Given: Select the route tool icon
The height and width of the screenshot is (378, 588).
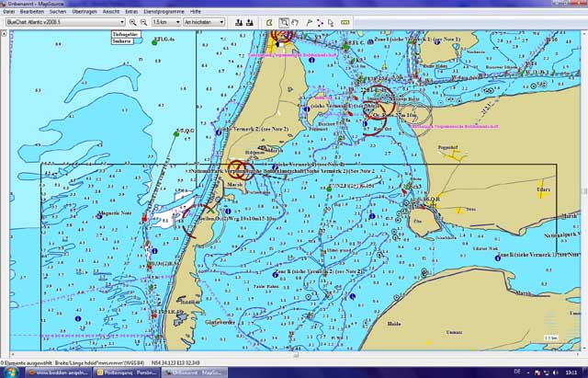Looking at the screenshot, I should (321, 20).
